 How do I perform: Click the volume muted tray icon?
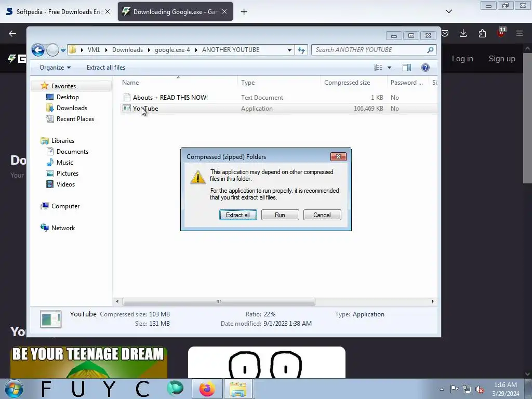[480, 389]
